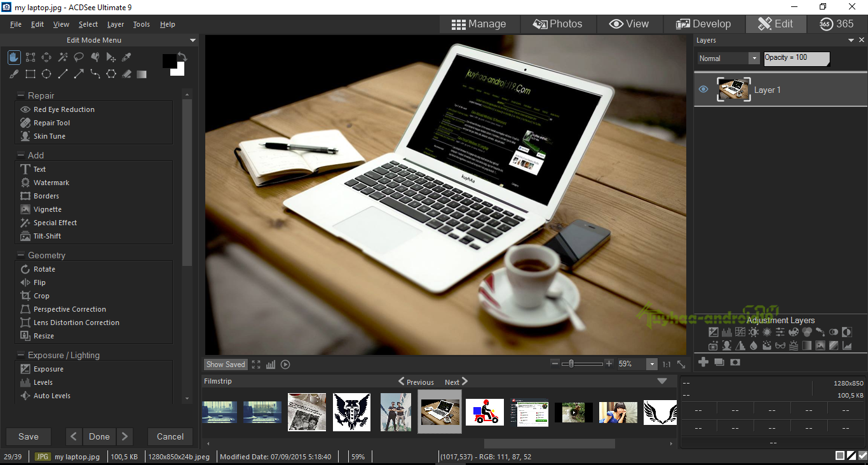Click the filmstrip horizontal scrollbar

pyautogui.click(x=550, y=443)
